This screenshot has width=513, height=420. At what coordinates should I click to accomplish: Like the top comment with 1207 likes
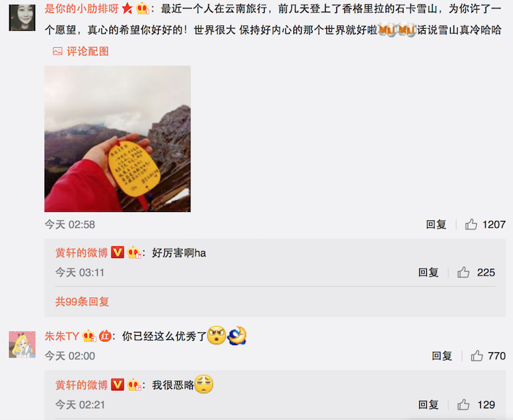coord(471,224)
